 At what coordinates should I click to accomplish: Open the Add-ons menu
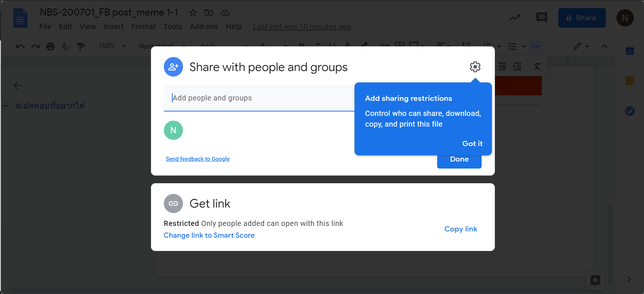(x=204, y=26)
